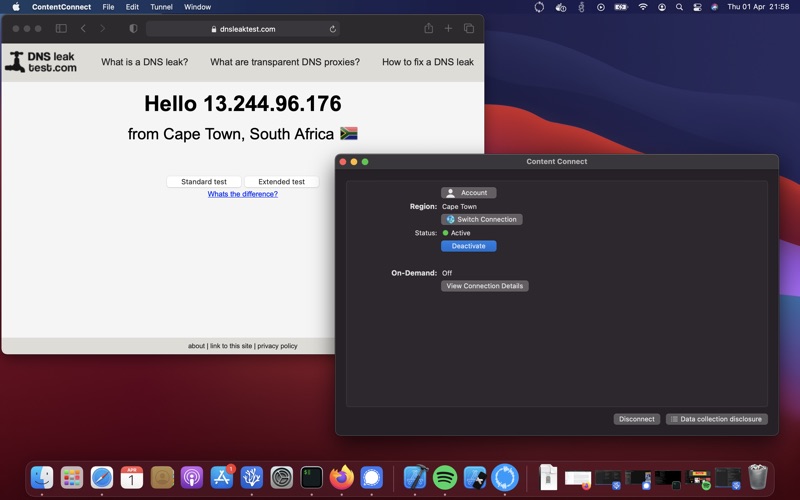Click the Wi-Fi menu bar icon
800x500 pixels.
(643, 7)
